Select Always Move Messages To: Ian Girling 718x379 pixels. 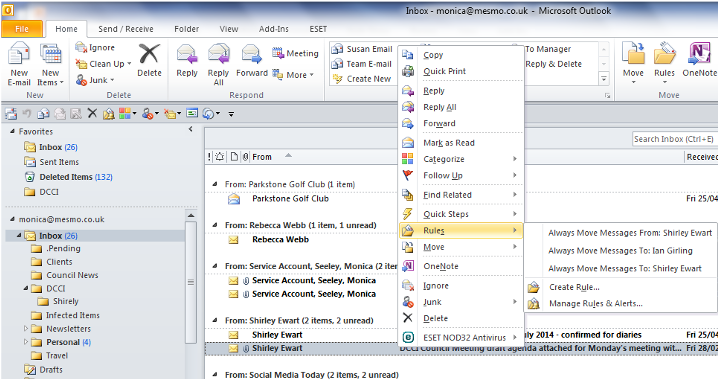click(x=620, y=251)
